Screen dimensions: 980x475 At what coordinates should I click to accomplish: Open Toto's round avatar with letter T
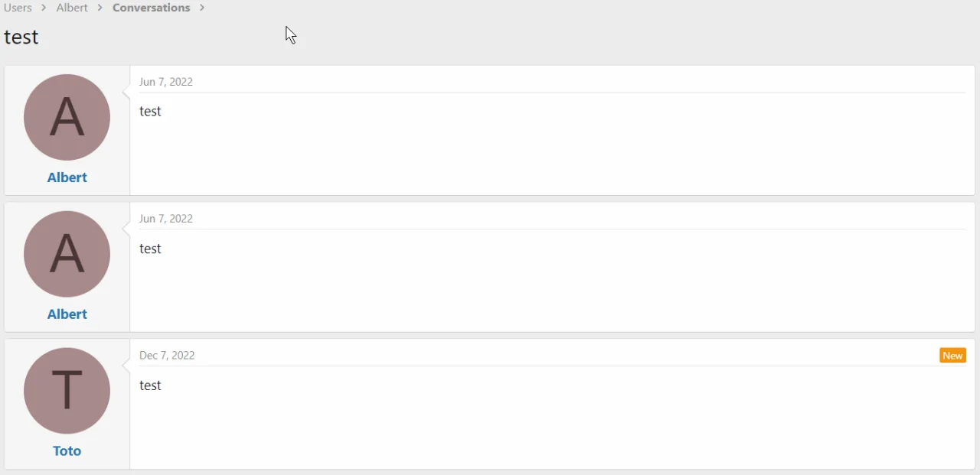pos(67,391)
